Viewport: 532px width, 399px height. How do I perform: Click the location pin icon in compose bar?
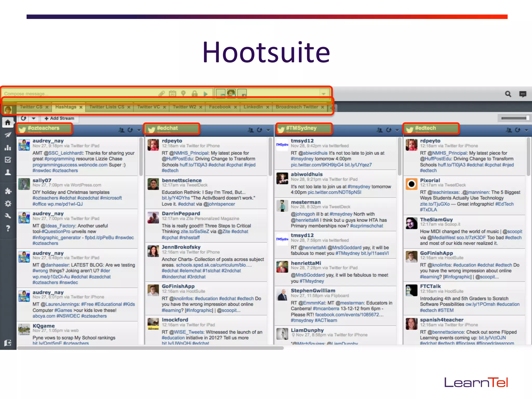[x=183, y=94]
